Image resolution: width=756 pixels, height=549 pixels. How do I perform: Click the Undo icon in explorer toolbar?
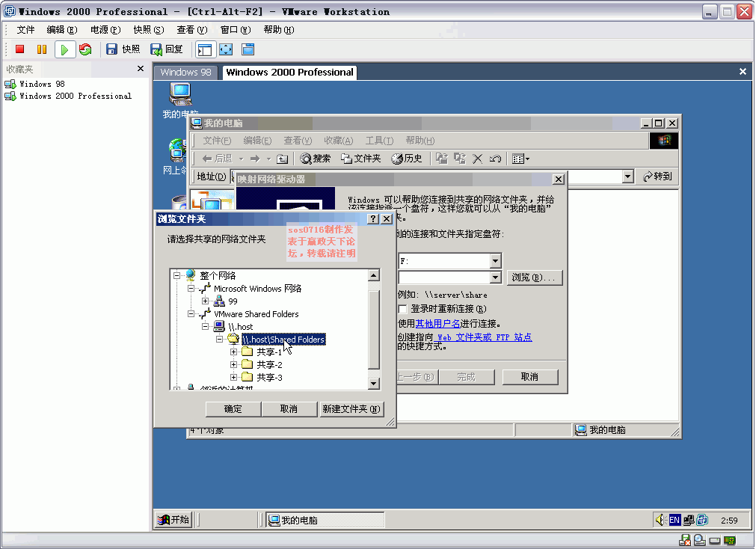(x=495, y=159)
